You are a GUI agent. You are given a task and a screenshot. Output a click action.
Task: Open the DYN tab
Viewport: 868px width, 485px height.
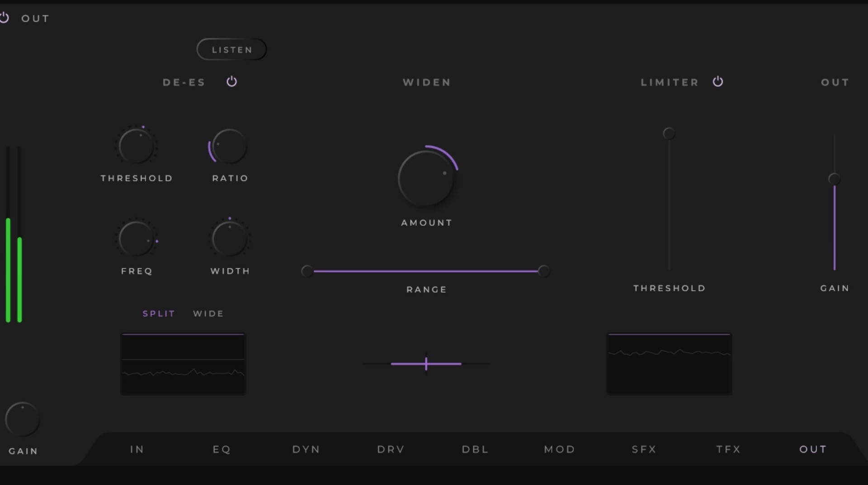pyautogui.click(x=306, y=449)
